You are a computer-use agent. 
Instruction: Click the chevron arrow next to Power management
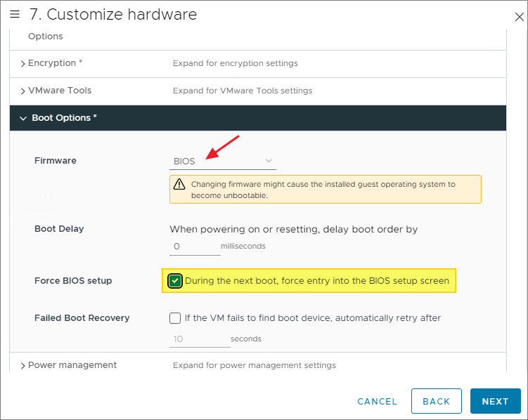(x=23, y=365)
